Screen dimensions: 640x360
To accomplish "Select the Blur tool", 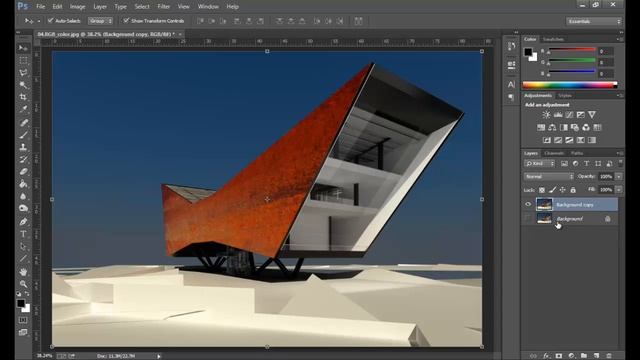I will point(23,196).
